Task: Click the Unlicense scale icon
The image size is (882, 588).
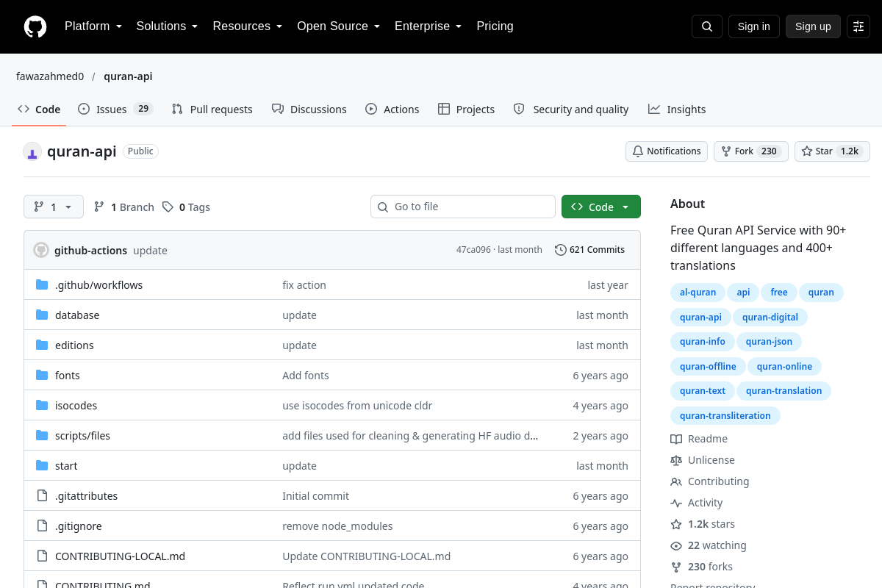Action: [676, 460]
